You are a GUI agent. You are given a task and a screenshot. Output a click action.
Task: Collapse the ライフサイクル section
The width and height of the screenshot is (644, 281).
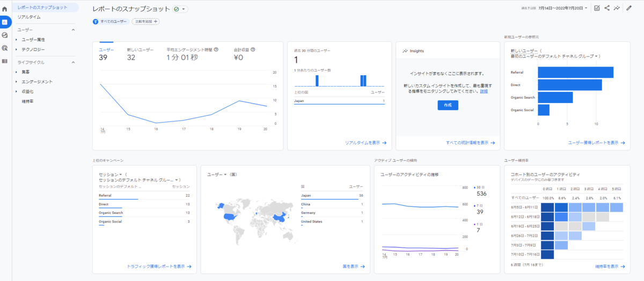(x=74, y=62)
